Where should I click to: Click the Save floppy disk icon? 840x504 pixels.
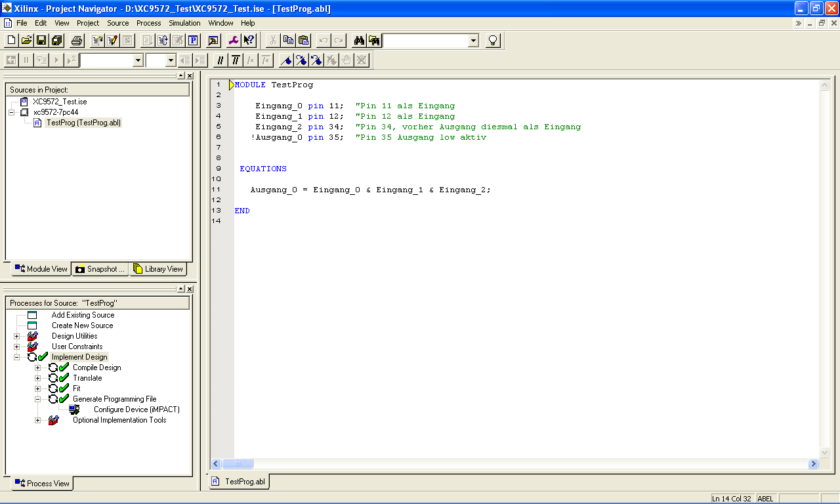tap(41, 41)
